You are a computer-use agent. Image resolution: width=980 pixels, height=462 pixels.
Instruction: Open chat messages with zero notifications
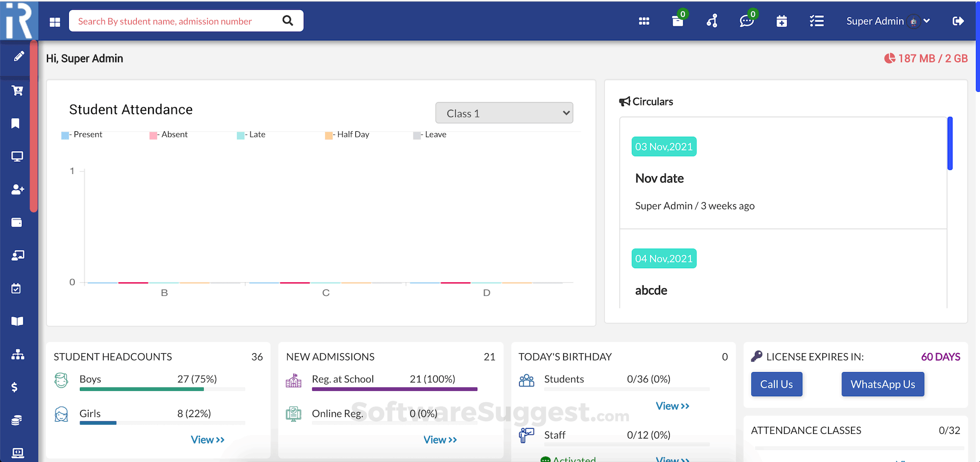(746, 21)
